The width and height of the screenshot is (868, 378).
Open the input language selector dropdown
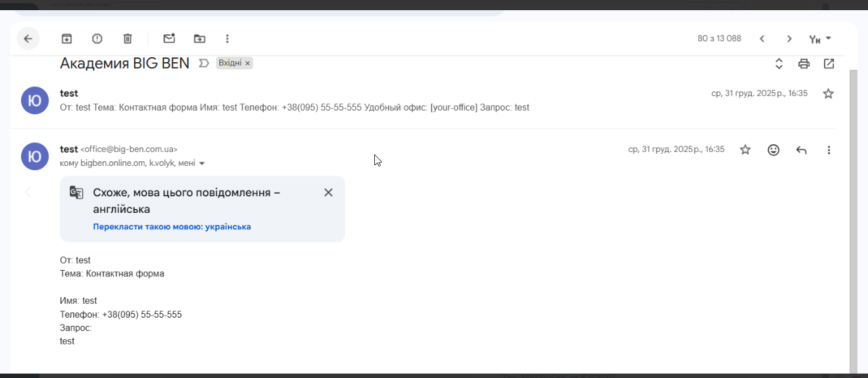(x=820, y=39)
